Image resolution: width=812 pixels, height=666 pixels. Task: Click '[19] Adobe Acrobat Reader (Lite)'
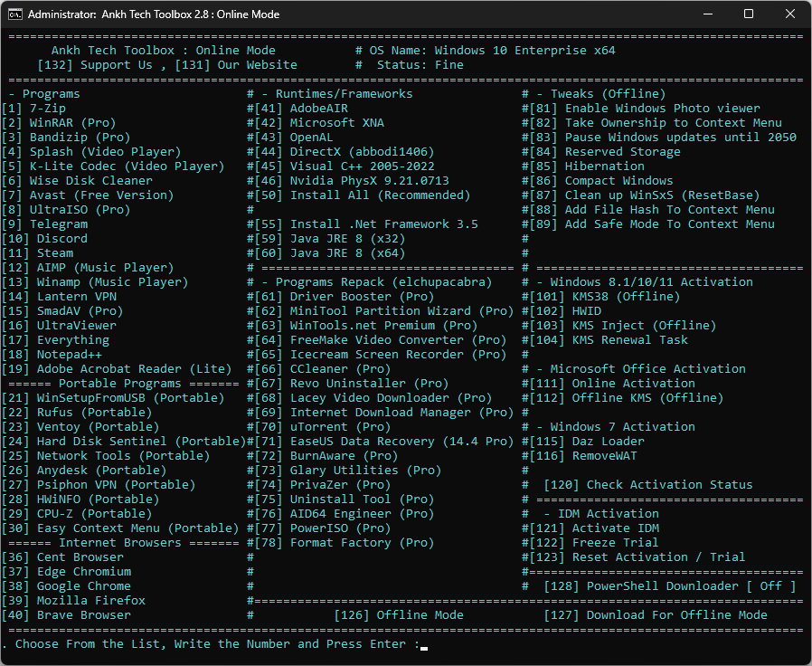117,369
